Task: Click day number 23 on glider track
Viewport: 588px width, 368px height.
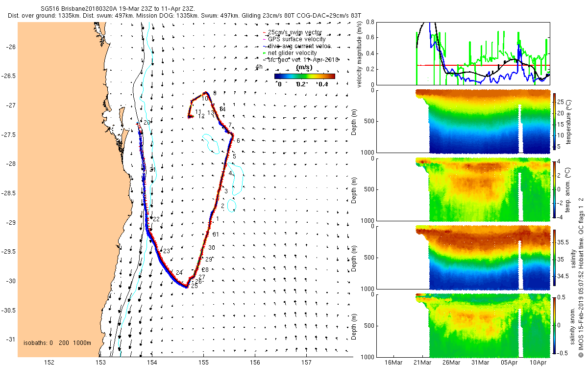Action: 167,251
